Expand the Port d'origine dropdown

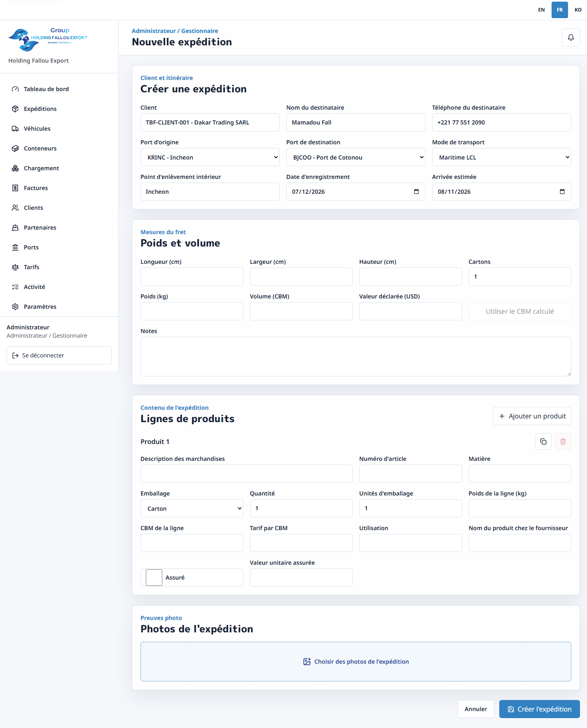point(210,157)
